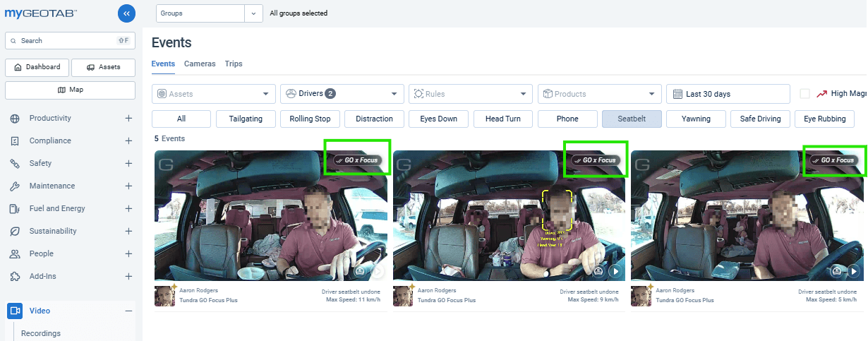Image resolution: width=868 pixels, height=341 pixels.
Task: Click Aaron Rodgers avatar on the 5 km/h event
Action: click(x=641, y=295)
